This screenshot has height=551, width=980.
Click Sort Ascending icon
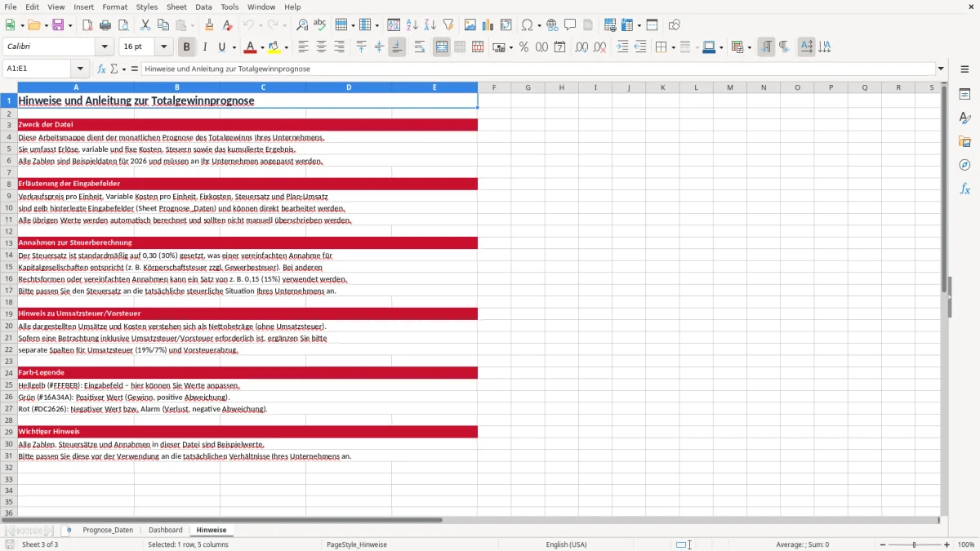coord(412,25)
